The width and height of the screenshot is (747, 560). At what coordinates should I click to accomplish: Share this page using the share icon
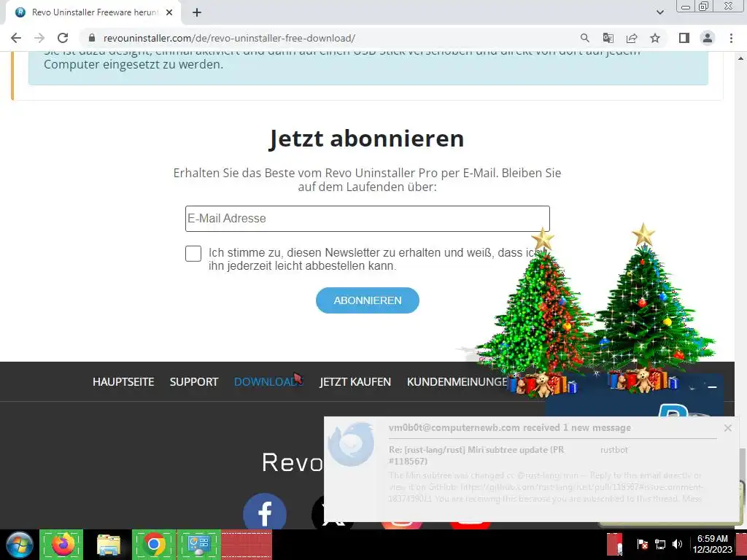(x=632, y=38)
